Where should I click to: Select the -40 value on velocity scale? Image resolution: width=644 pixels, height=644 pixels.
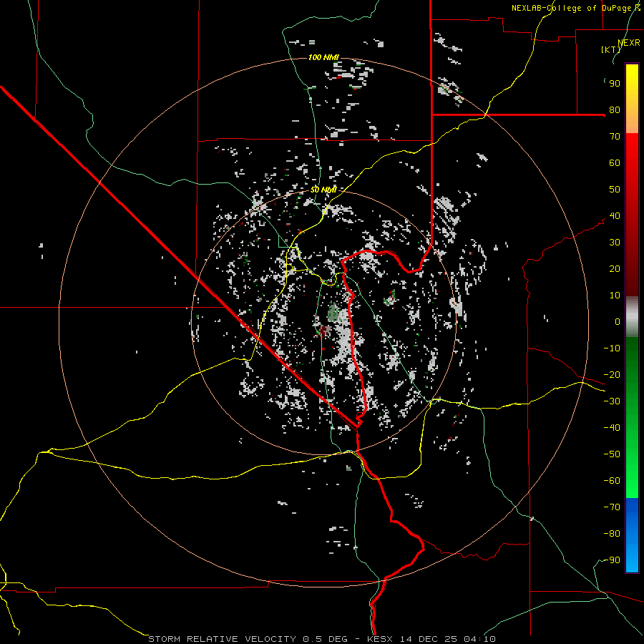click(x=612, y=428)
